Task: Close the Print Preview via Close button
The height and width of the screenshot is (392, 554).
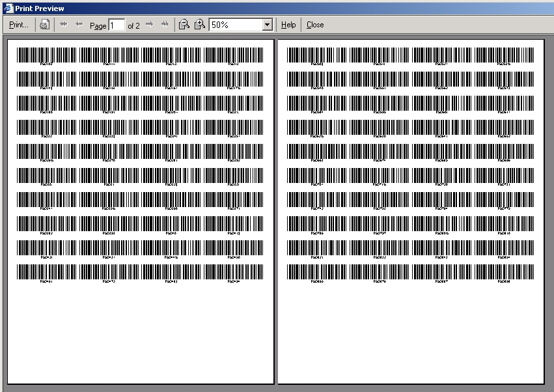Action: pyautogui.click(x=315, y=25)
